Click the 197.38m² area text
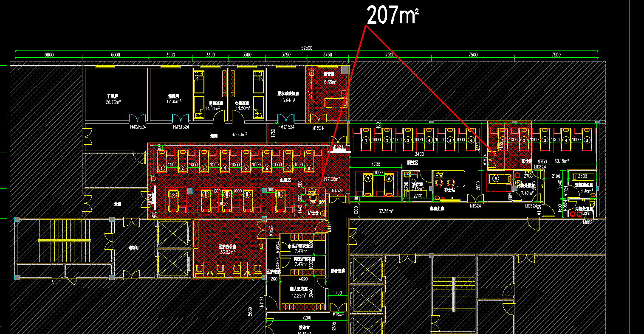This screenshot has height=334, width=644. coord(332,179)
